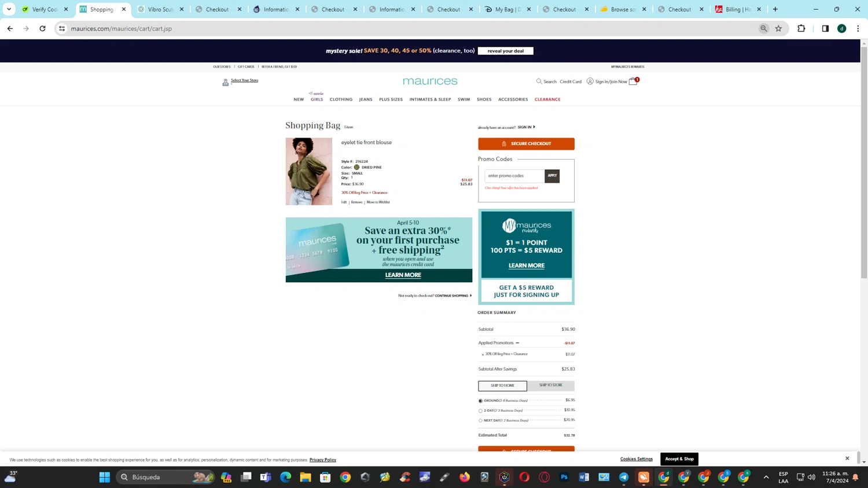Open the PLUS SIZES menu
The image size is (868, 488).
pyautogui.click(x=391, y=99)
